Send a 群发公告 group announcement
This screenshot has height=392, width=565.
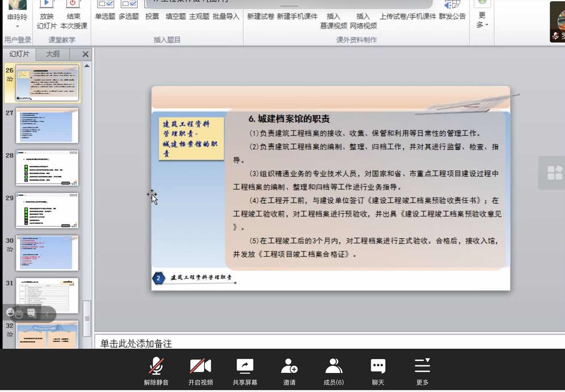click(x=452, y=16)
